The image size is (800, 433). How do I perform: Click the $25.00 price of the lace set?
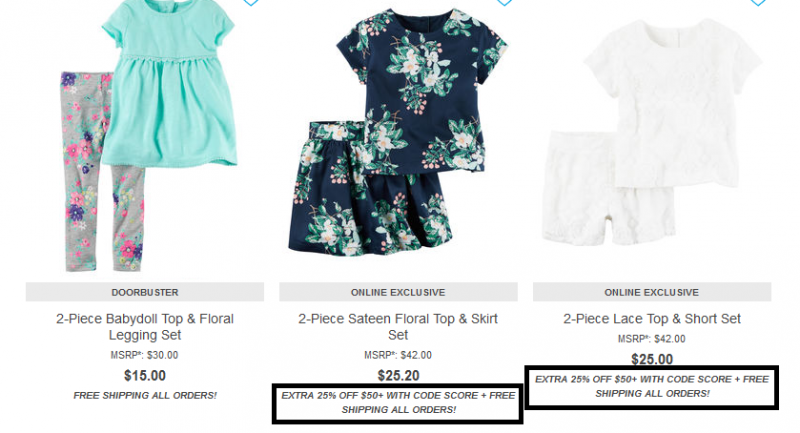(x=652, y=360)
